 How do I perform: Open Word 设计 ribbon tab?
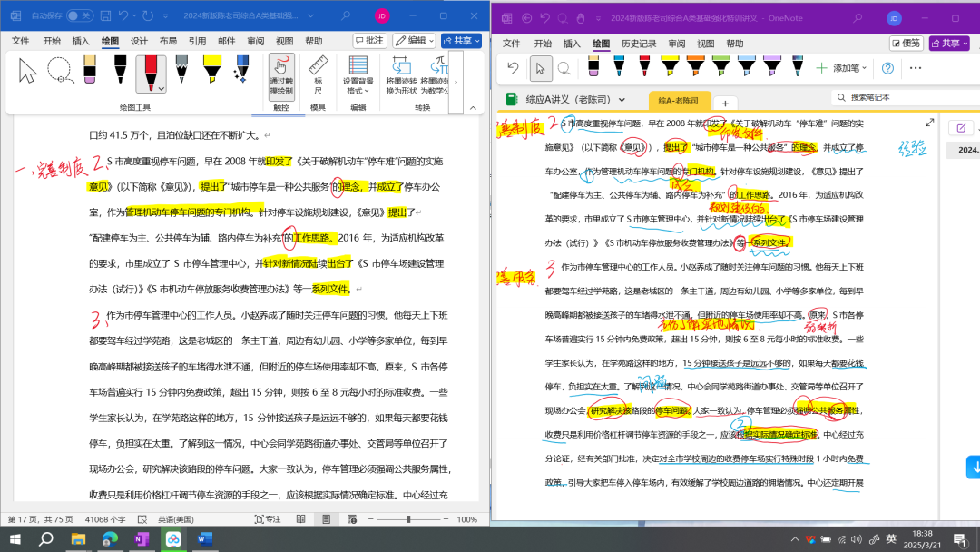(x=139, y=41)
